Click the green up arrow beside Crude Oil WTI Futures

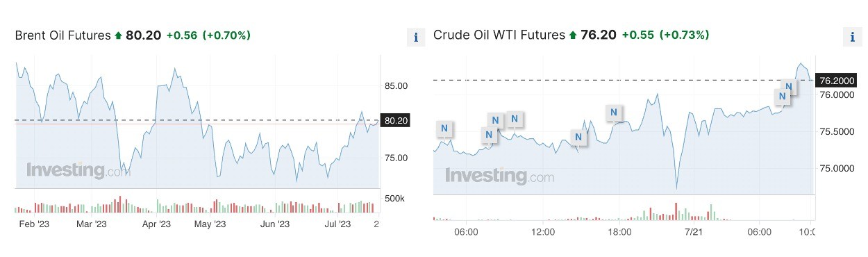[573, 35]
